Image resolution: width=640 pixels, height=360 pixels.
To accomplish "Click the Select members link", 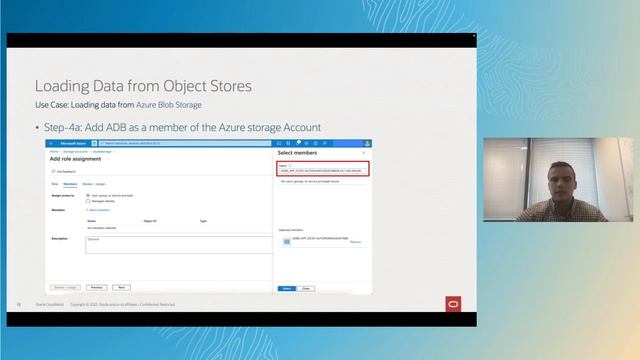I will click(98, 210).
